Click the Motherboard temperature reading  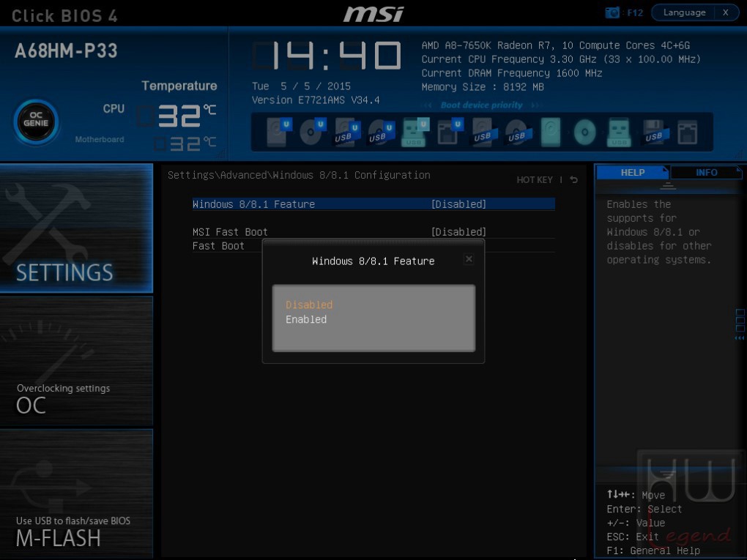coord(185,143)
